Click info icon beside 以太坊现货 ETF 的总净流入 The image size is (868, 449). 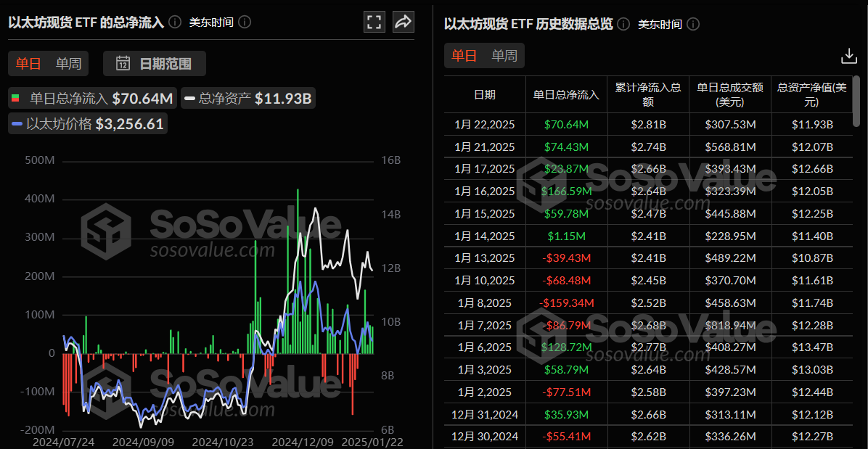[175, 22]
